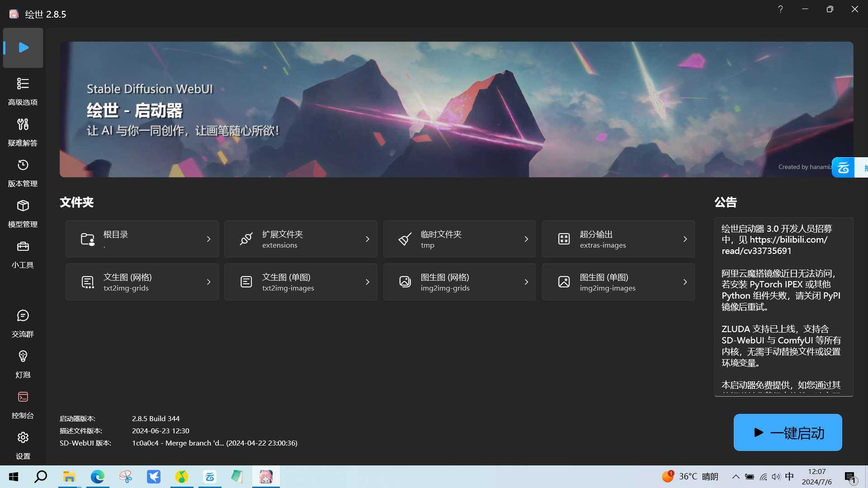
Task: Click the network Wi-Fi tray icon
Action: click(763, 477)
